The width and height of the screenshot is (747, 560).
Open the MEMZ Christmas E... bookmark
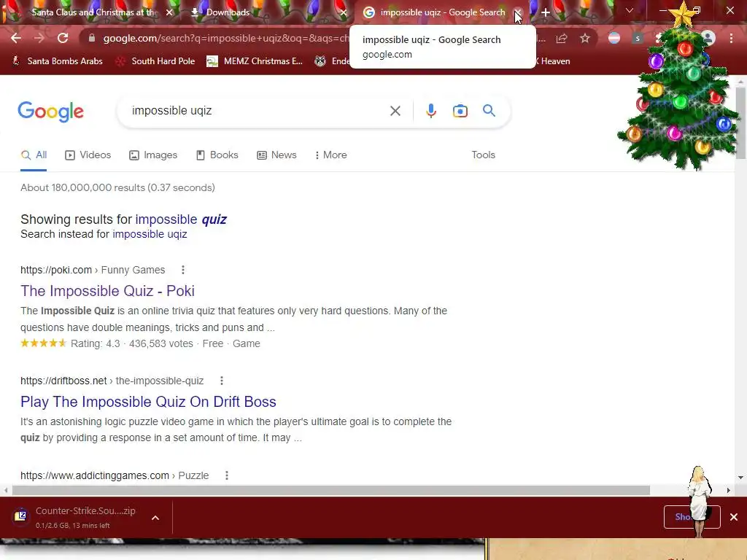coord(255,61)
